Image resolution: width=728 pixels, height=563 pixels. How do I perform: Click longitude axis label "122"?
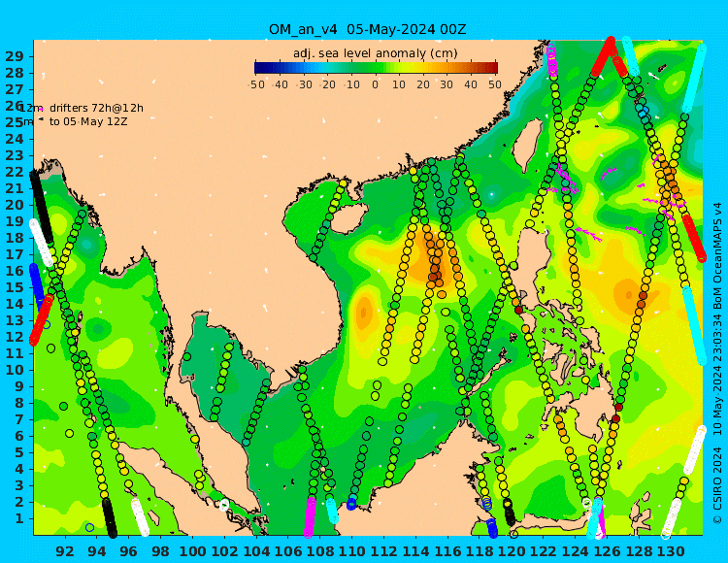click(x=544, y=551)
